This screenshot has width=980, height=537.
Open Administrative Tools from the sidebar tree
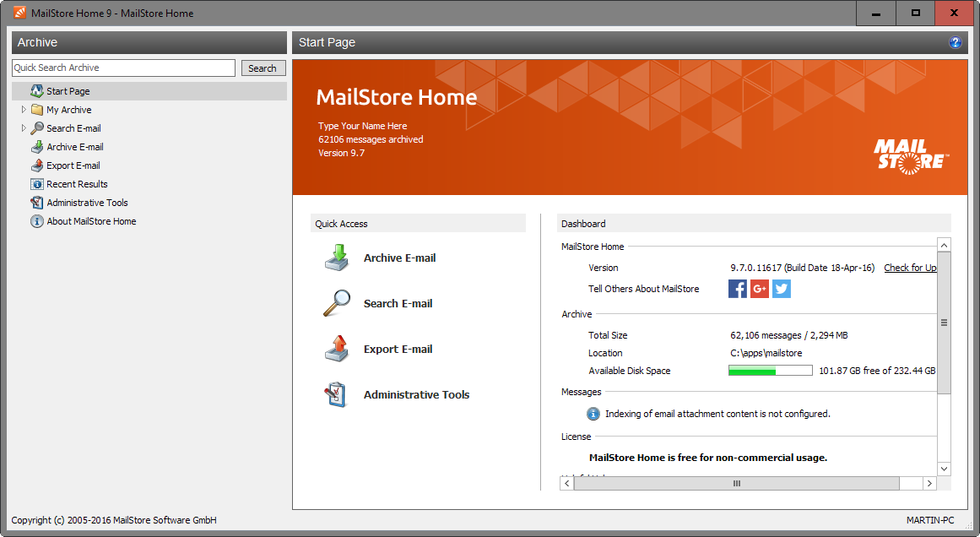[x=87, y=203]
